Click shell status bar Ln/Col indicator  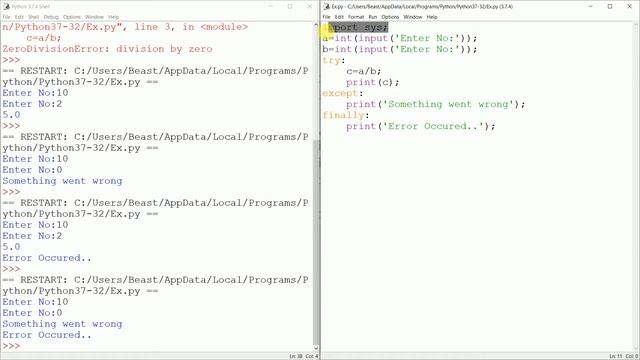tap(304, 356)
